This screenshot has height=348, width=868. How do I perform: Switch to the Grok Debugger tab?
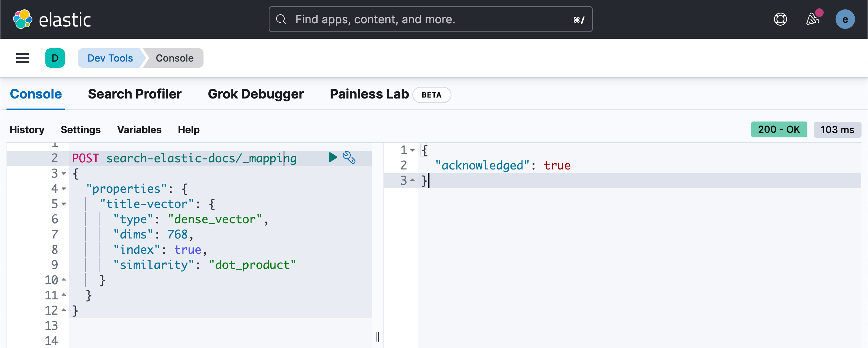pos(256,94)
